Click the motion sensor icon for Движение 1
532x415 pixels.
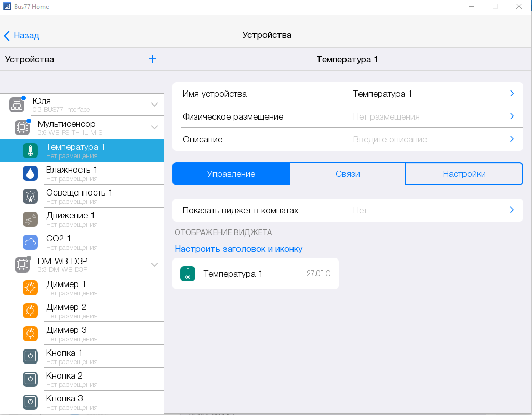pyautogui.click(x=30, y=219)
